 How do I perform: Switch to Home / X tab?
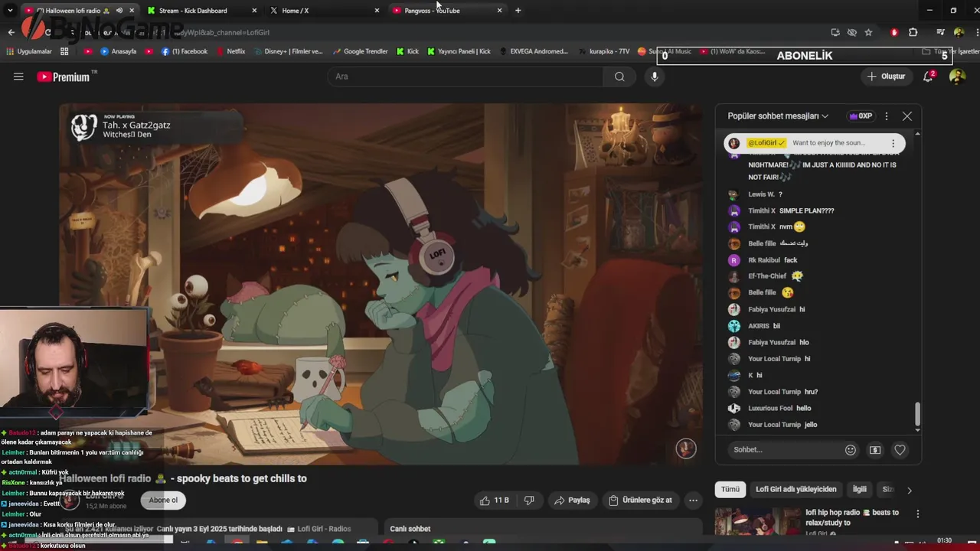pyautogui.click(x=322, y=11)
